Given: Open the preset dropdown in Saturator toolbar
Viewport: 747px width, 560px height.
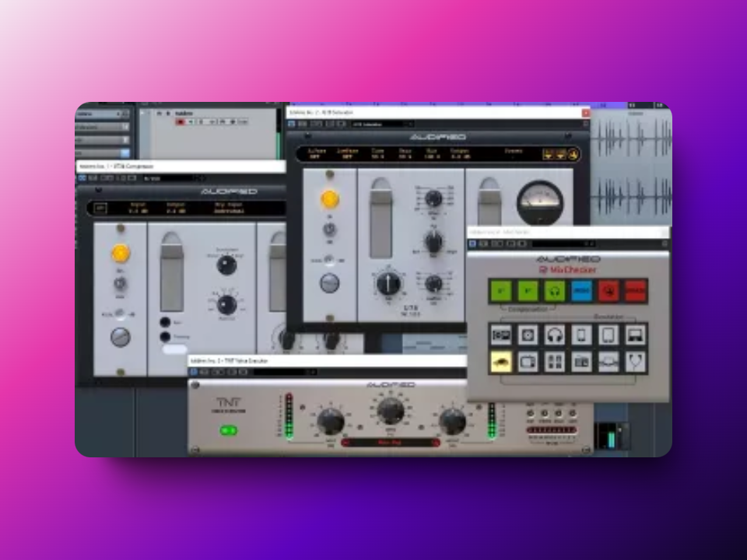Looking at the screenshot, I should (383, 124).
